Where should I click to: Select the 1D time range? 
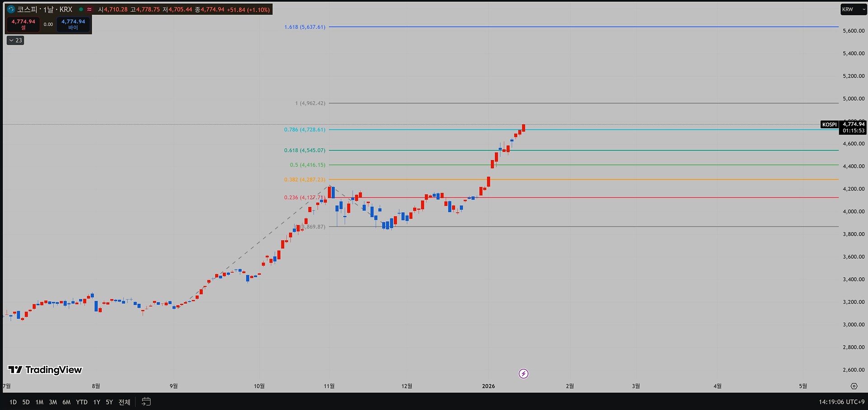[x=13, y=402]
